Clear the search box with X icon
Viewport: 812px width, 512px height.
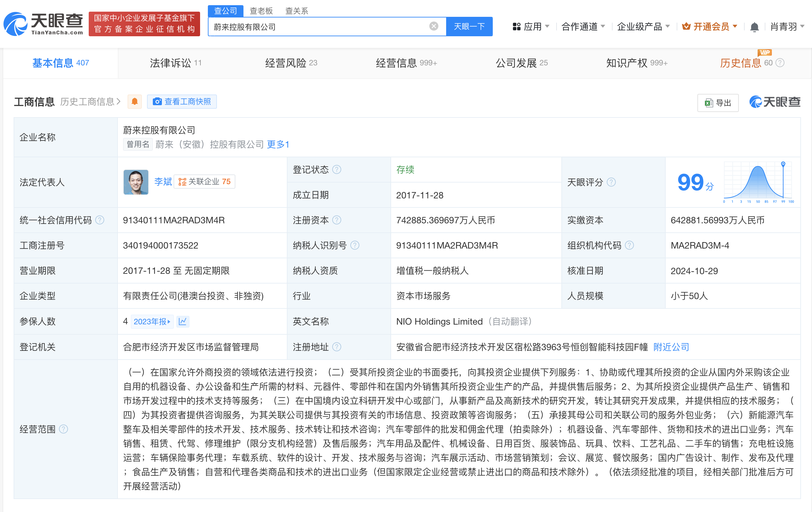click(x=434, y=26)
